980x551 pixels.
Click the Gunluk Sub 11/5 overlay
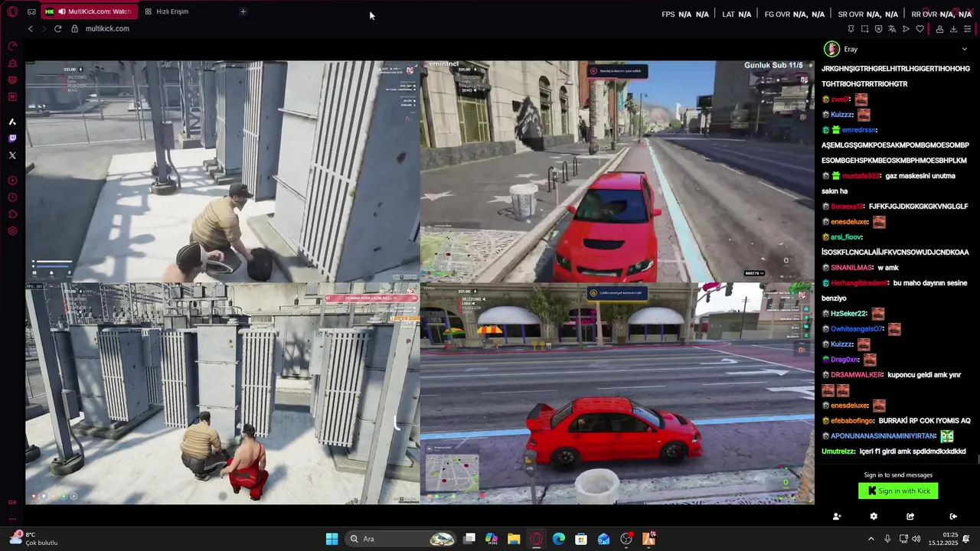point(773,65)
